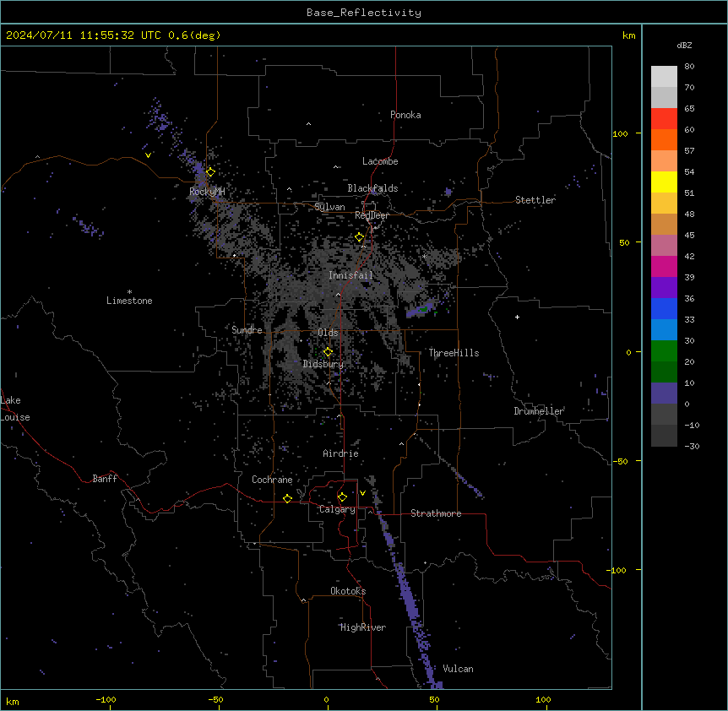Select the green 20 dBZ legend swatch
Screen dimensions: 728x711
pyautogui.click(x=664, y=351)
